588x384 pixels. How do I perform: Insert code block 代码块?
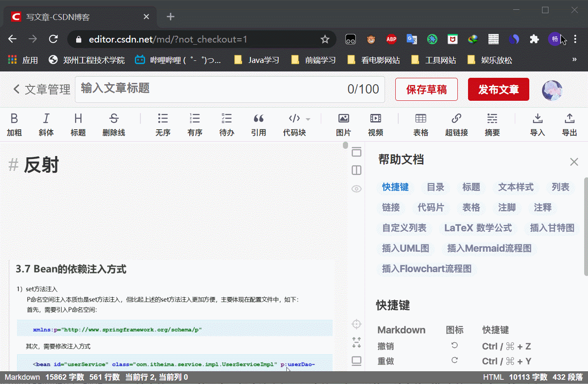click(294, 125)
